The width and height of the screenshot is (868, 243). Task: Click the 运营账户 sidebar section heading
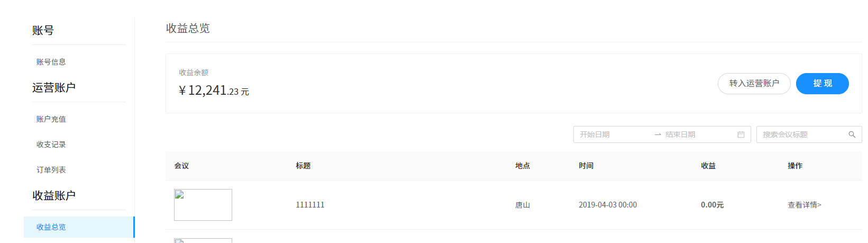(x=54, y=87)
